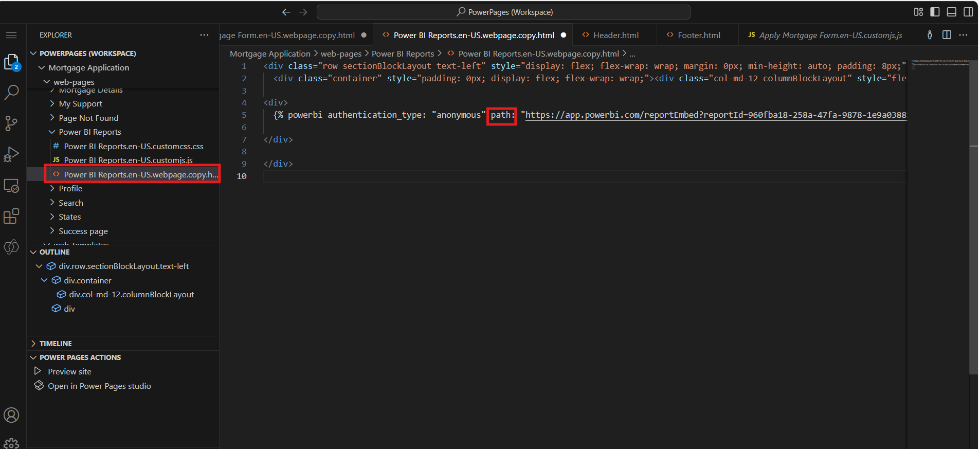Viewport: 980px width, 449px height.
Task: Expand the Profile folder
Action: tap(70, 189)
